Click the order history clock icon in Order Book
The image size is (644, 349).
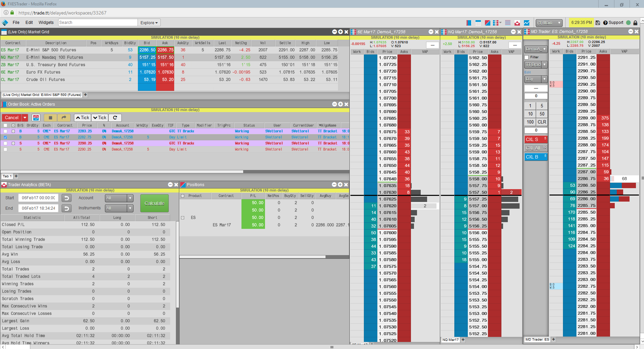36,118
